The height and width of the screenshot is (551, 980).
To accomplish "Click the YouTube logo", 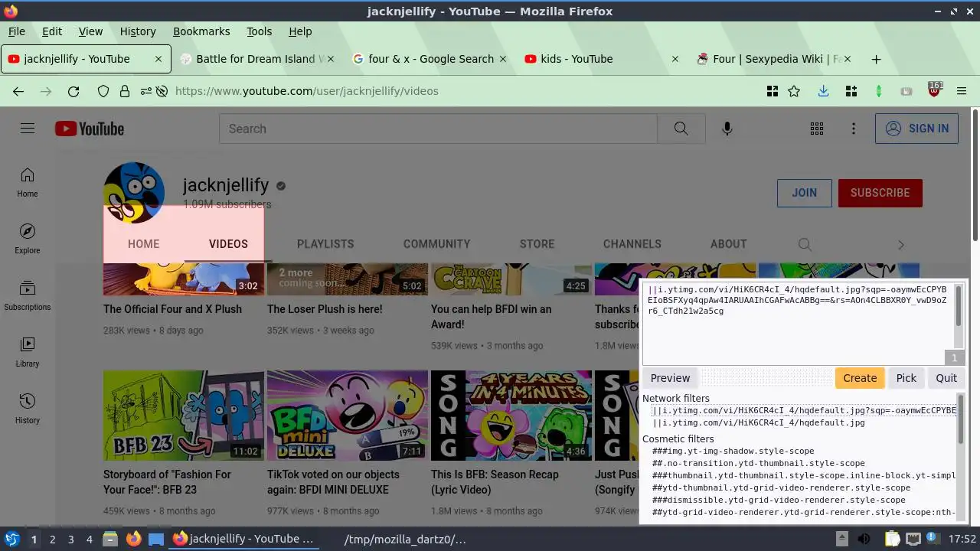I will coord(90,129).
